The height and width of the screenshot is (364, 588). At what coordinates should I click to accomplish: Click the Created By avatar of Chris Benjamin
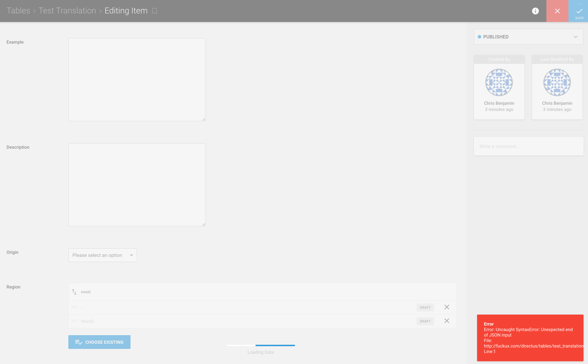point(499,82)
